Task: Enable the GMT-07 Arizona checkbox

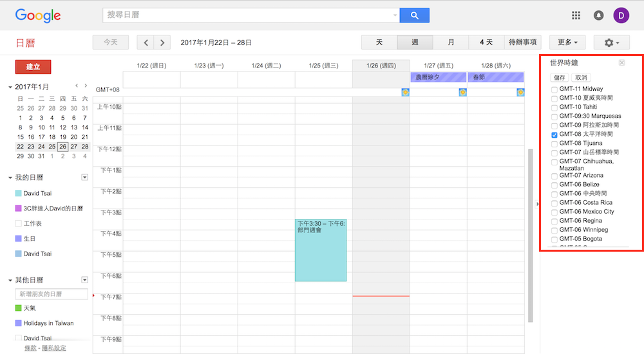Action: [554, 176]
